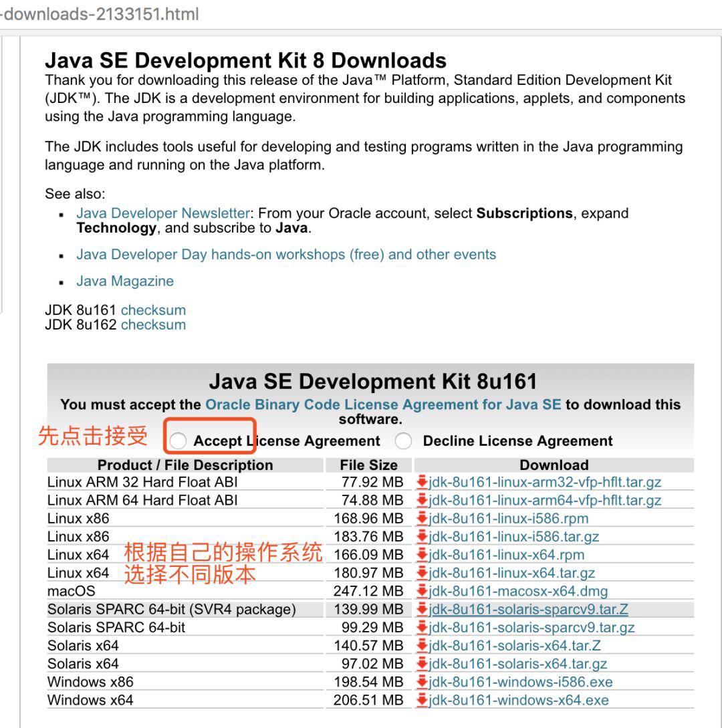Open JDK 8u161 checksum link
Image resolution: width=722 pixels, height=728 pixels.
(x=153, y=310)
